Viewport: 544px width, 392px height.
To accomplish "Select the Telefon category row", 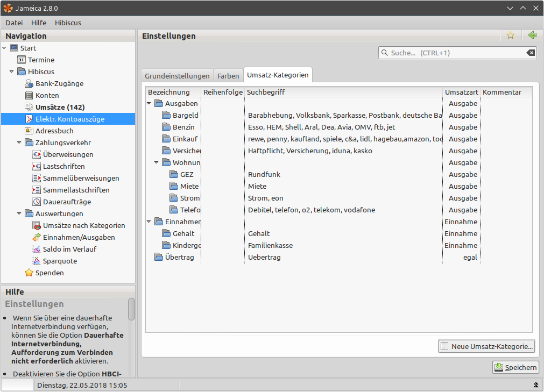I will point(338,210).
